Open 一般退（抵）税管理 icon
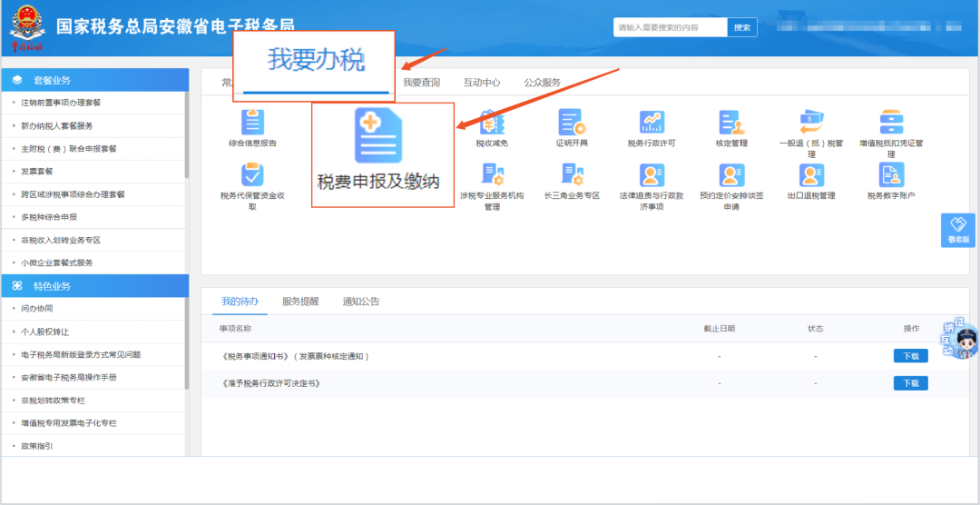This screenshot has width=980, height=505. pos(811,123)
